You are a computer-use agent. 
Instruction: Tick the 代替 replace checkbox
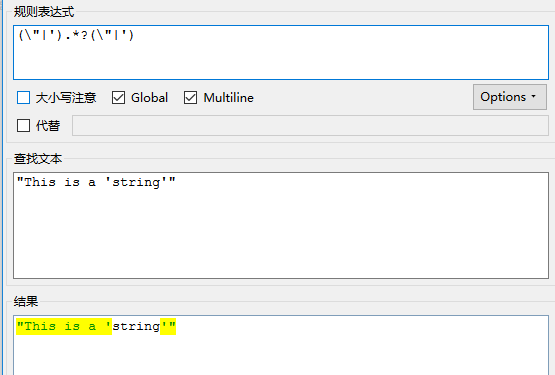(x=23, y=125)
